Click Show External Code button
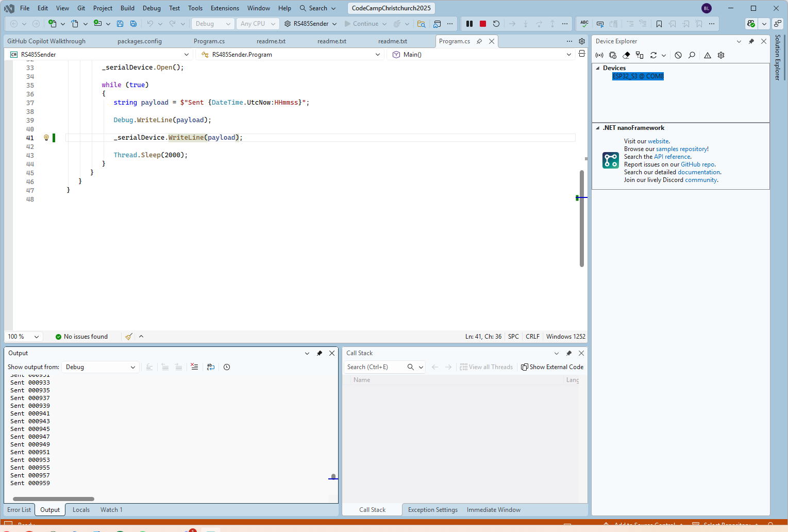The image size is (788, 532). [x=552, y=367]
